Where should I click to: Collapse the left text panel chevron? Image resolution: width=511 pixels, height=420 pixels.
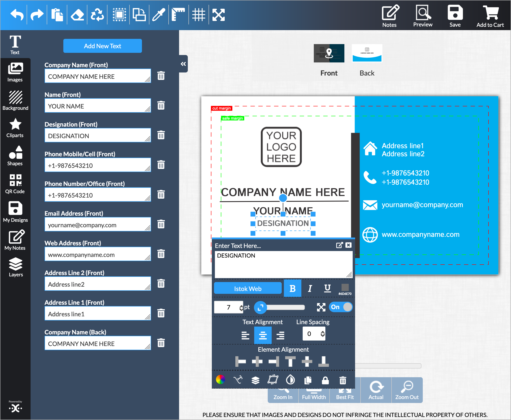(x=183, y=64)
